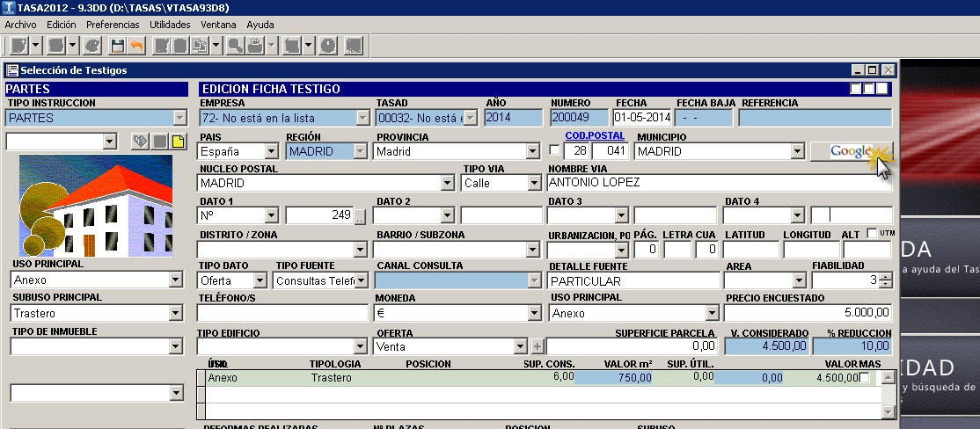Open the Ventana menu
Image resolution: width=980 pixels, height=429 pixels.
click(x=219, y=25)
